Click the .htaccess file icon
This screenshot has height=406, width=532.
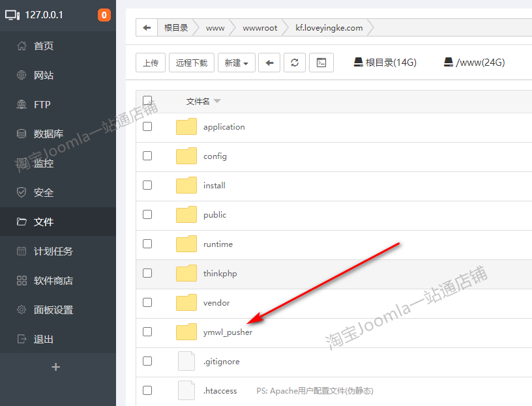coord(186,390)
